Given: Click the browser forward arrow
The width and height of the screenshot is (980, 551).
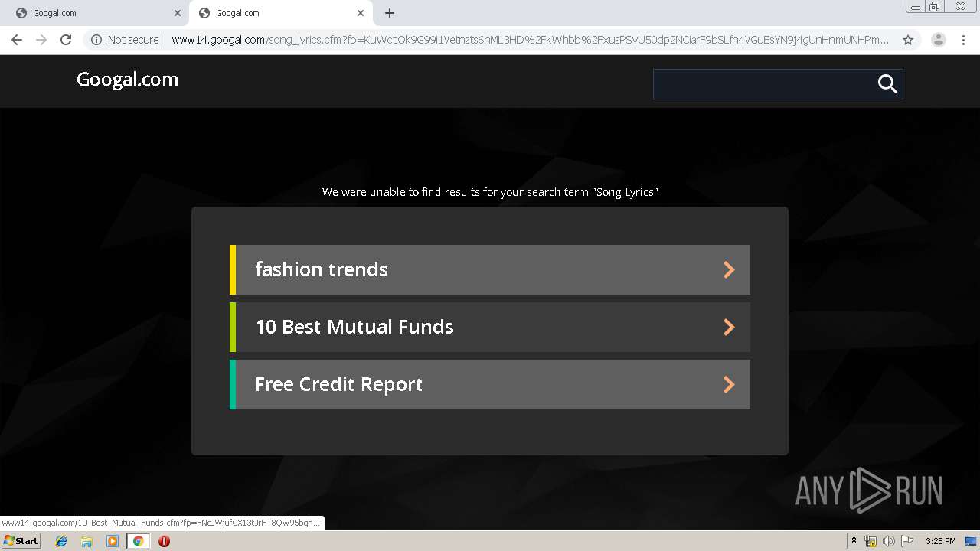Looking at the screenshot, I should coord(41,40).
